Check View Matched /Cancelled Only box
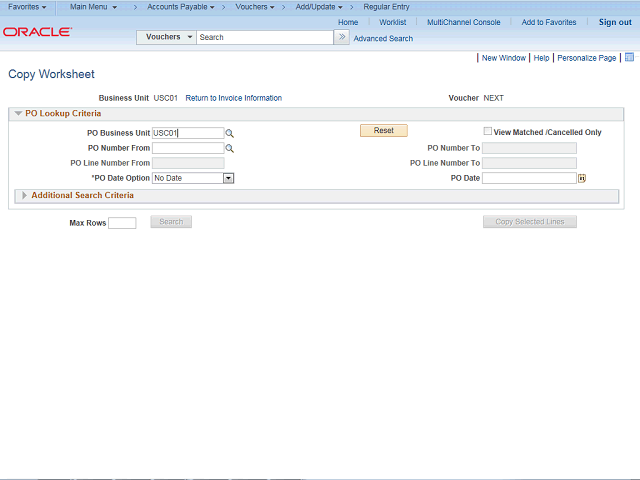640x480 pixels. pos(487,131)
